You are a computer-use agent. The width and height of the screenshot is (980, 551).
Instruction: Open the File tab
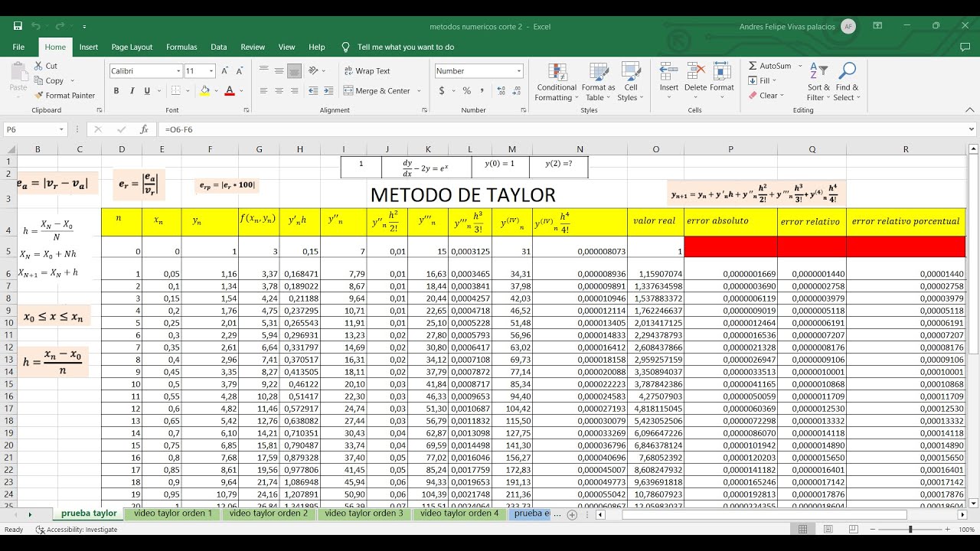18,47
